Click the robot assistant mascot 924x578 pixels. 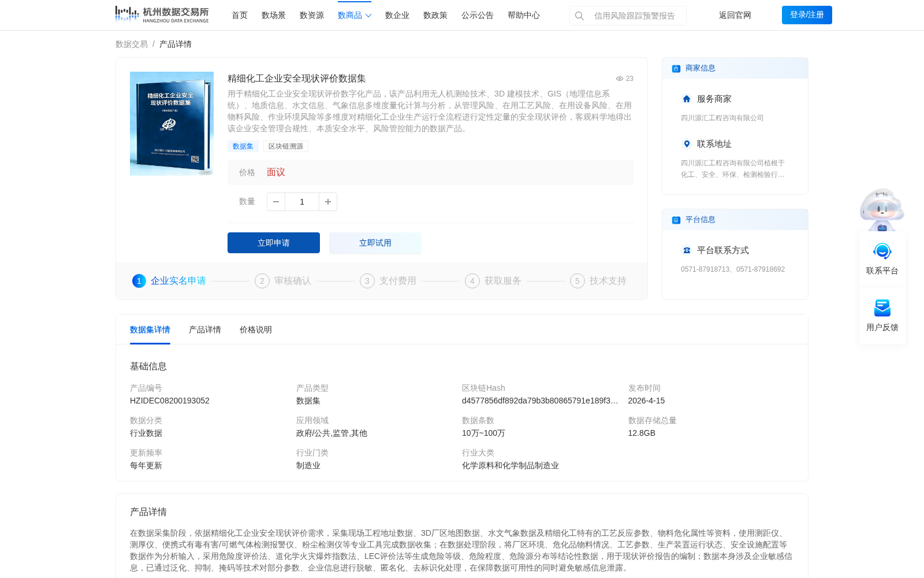[882, 209]
